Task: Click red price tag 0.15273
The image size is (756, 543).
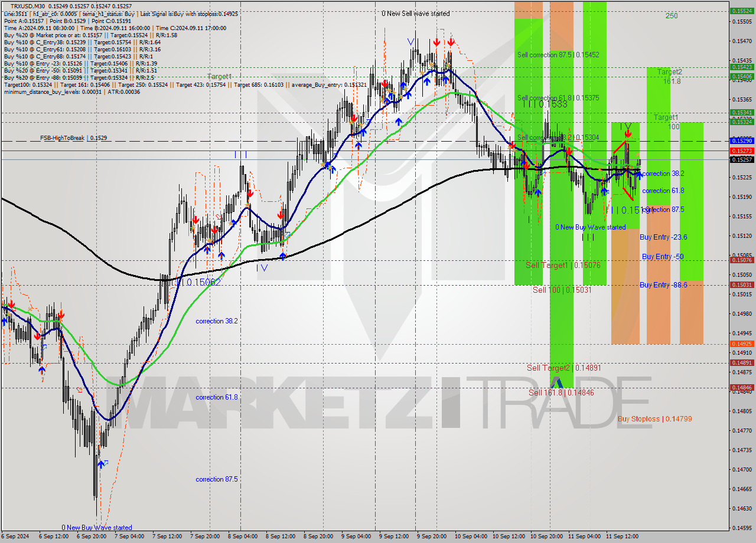Action: point(742,151)
